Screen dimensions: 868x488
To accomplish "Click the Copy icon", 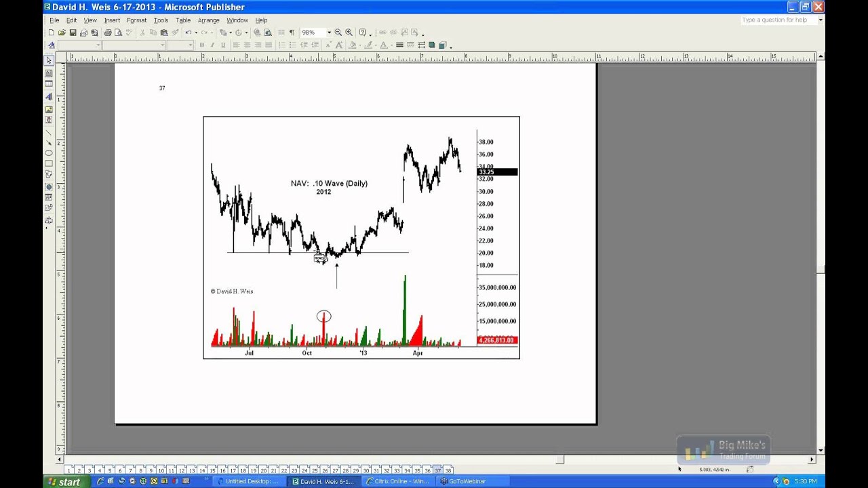I will coord(153,33).
